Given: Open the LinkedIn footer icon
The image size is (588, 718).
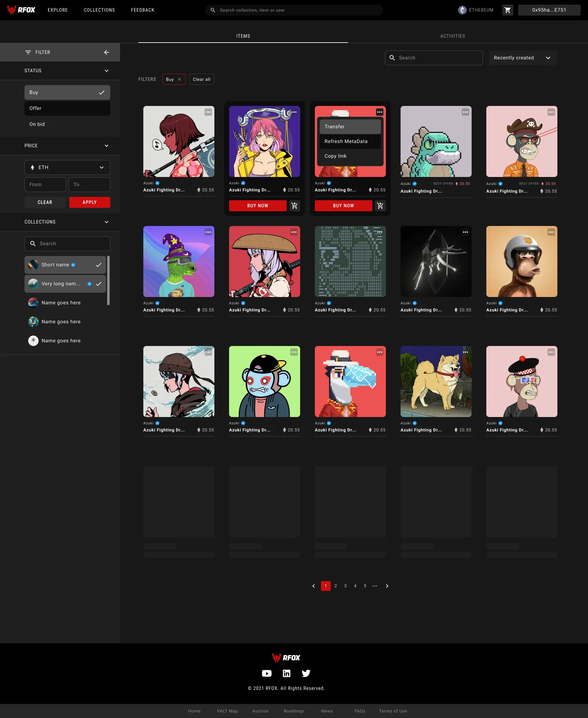Looking at the screenshot, I should (286, 673).
